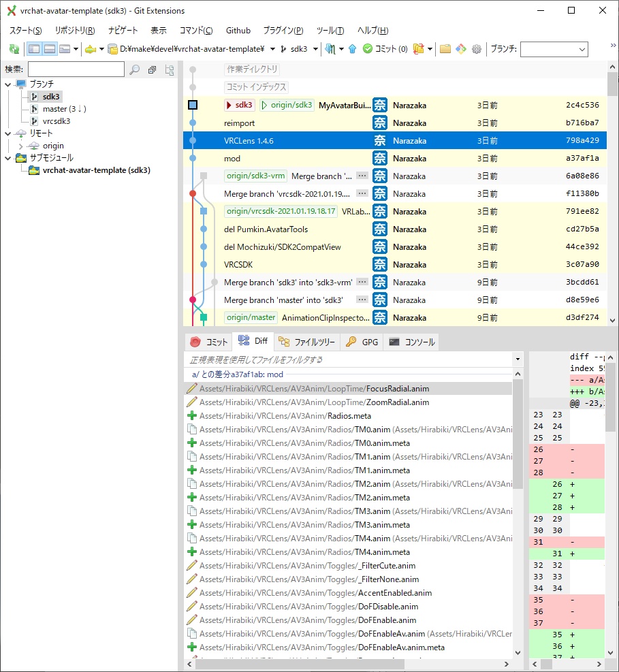
Task: Open the ツール menu
Action: point(329,30)
